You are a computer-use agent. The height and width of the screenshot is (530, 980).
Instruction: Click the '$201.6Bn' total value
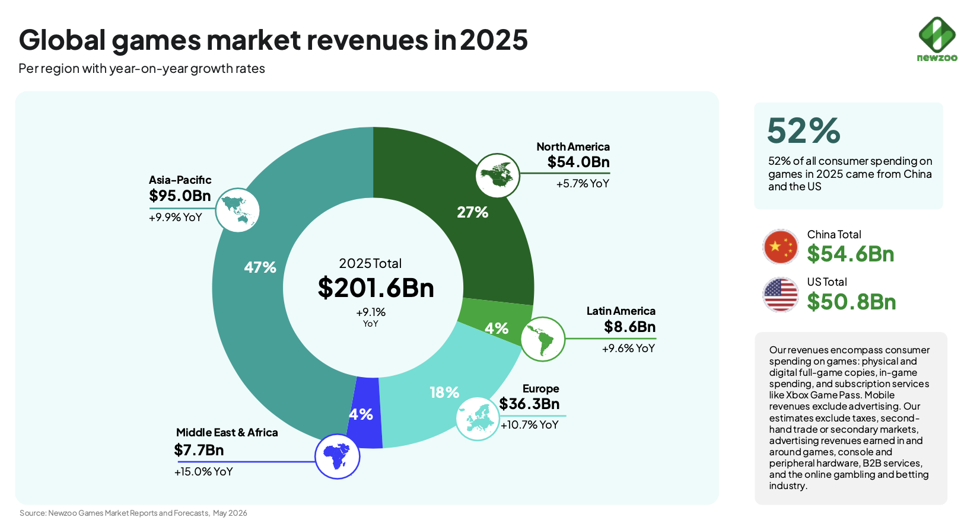point(376,288)
